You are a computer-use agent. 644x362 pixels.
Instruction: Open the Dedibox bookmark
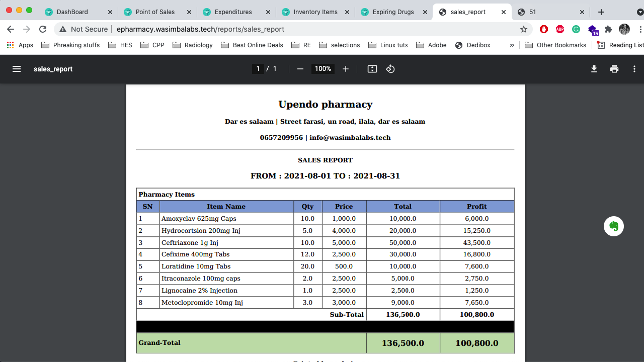(x=472, y=45)
